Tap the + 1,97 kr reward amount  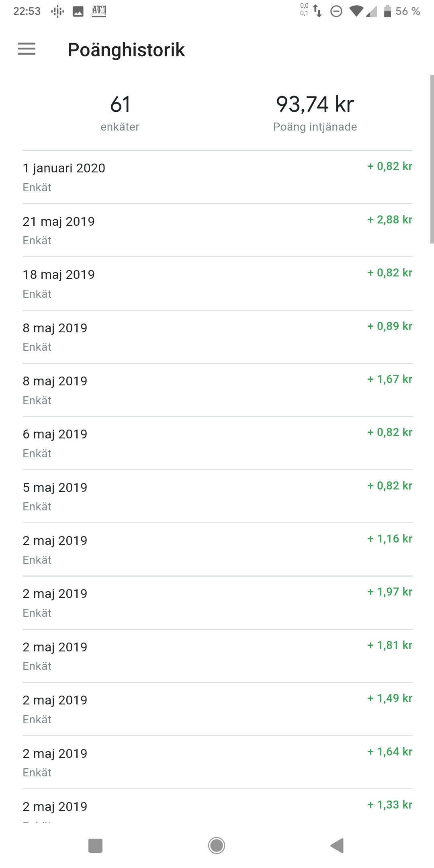click(390, 592)
